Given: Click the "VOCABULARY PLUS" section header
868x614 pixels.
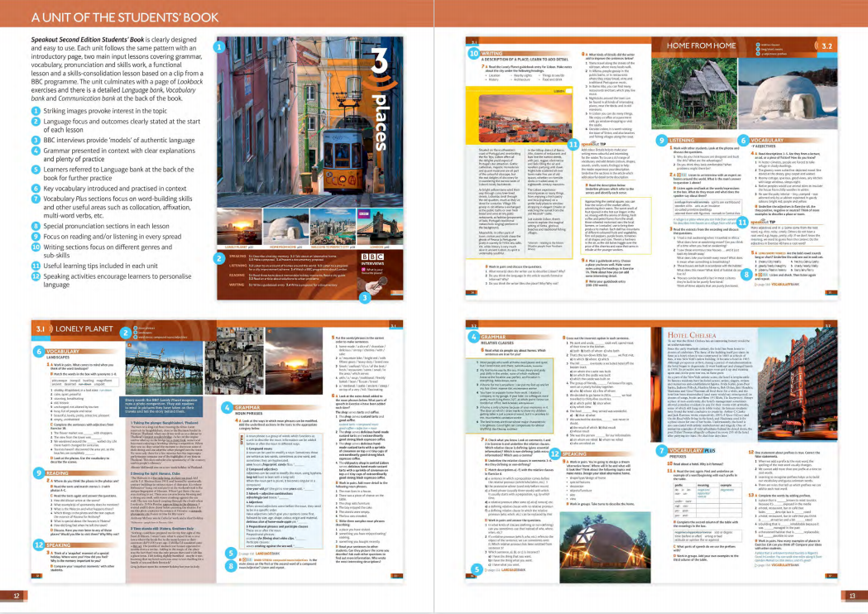Looking at the screenshot, I should tap(692, 451).
